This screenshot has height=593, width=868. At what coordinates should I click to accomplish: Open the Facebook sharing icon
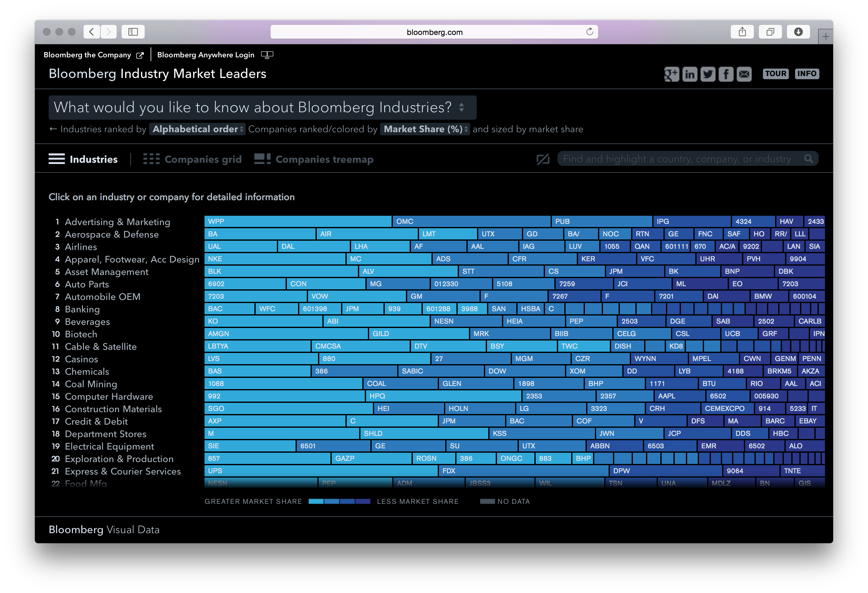(x=726, y=74)
